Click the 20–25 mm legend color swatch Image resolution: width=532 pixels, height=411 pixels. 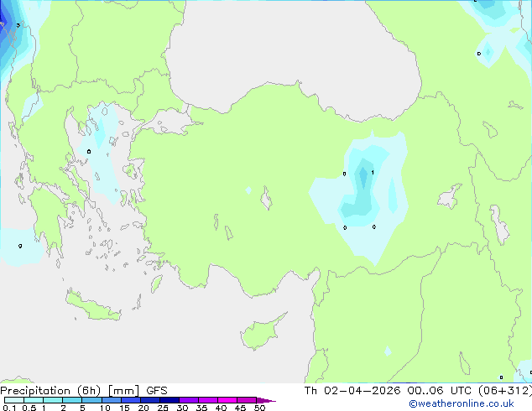149,400
